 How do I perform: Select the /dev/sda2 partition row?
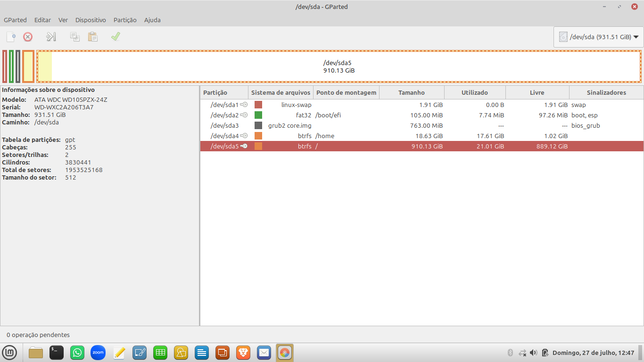coord(422,115)
